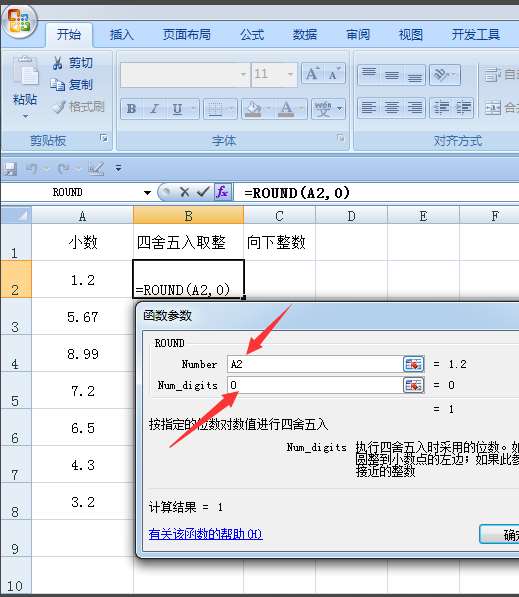The image size is (519, 597).
Task: Click the Num_digits input field
Action: point(315,385)
